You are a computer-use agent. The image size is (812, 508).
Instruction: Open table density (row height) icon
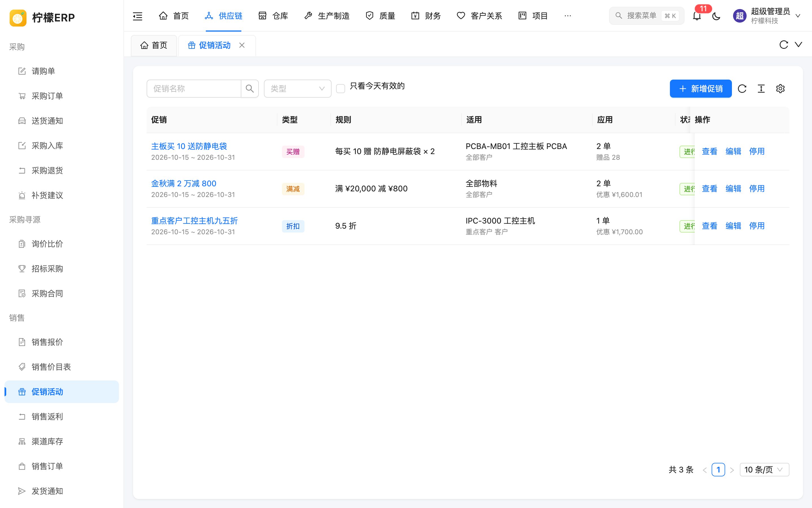click(x=761, y=89)
